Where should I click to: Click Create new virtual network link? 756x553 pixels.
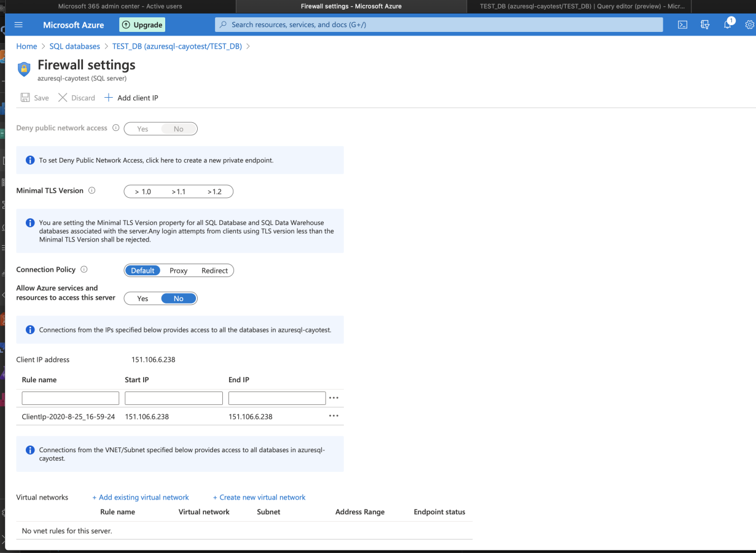(259, 497)
